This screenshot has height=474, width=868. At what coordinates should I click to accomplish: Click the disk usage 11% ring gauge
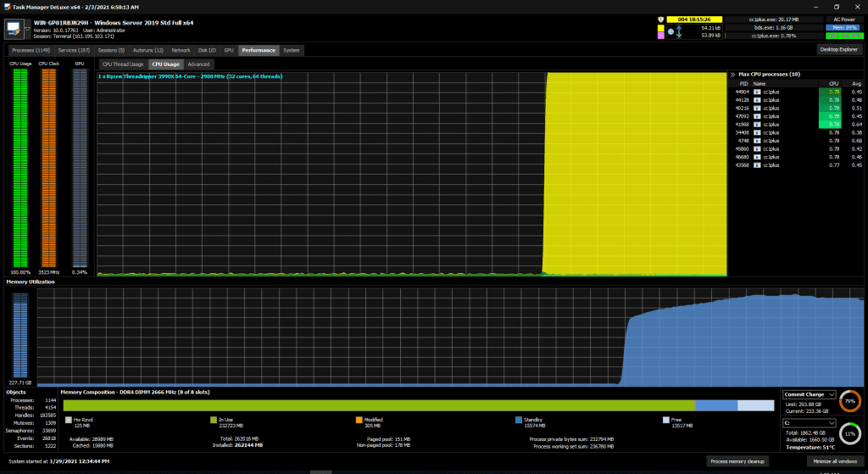pos(849,434)
